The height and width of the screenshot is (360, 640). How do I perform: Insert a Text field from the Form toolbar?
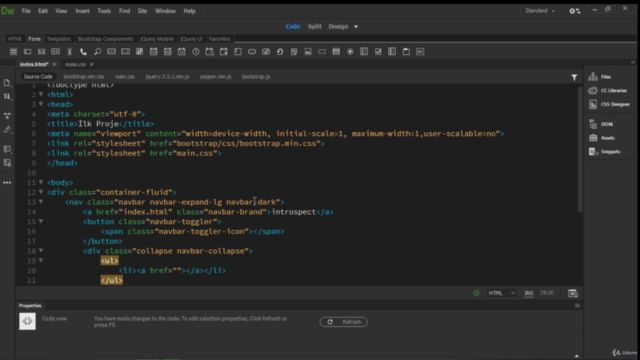pyautogui.click(x=27, y=52)
